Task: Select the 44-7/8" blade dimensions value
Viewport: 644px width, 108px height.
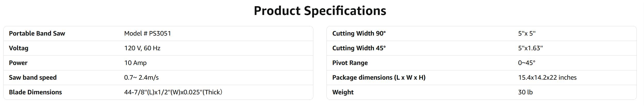Action: coord(173,92)
